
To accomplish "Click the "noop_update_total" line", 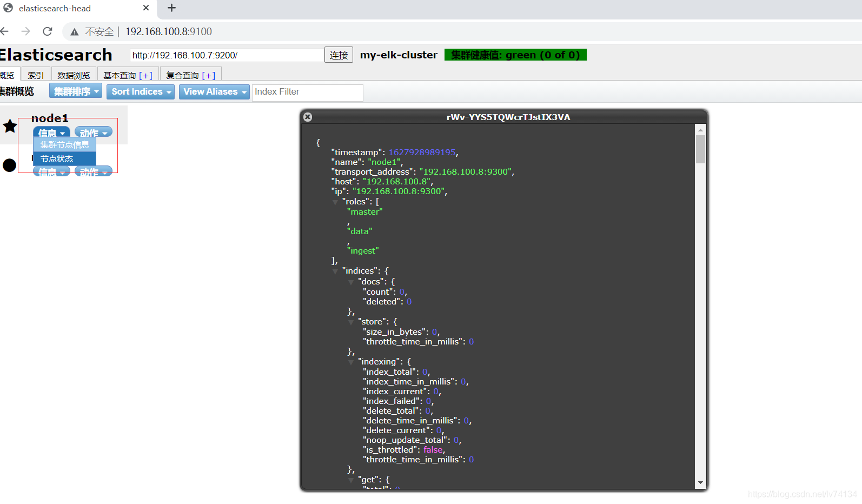I will click(412, 440).
